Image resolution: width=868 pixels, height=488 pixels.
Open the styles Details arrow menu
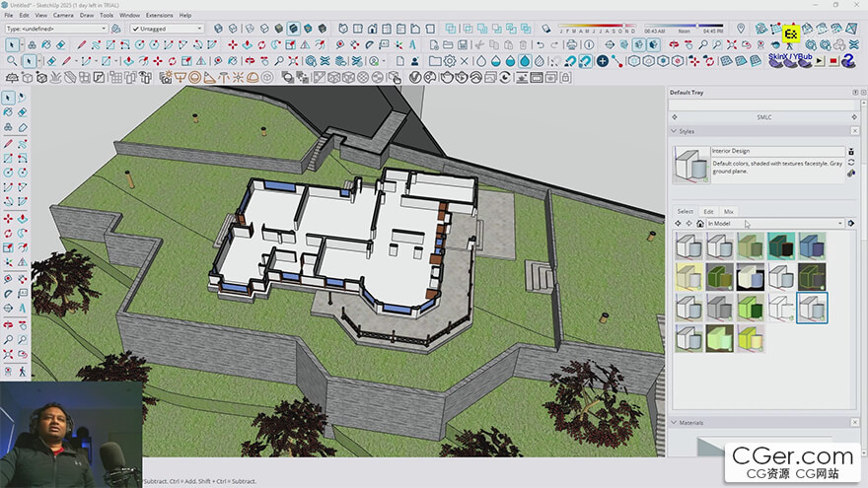[851, 224]
